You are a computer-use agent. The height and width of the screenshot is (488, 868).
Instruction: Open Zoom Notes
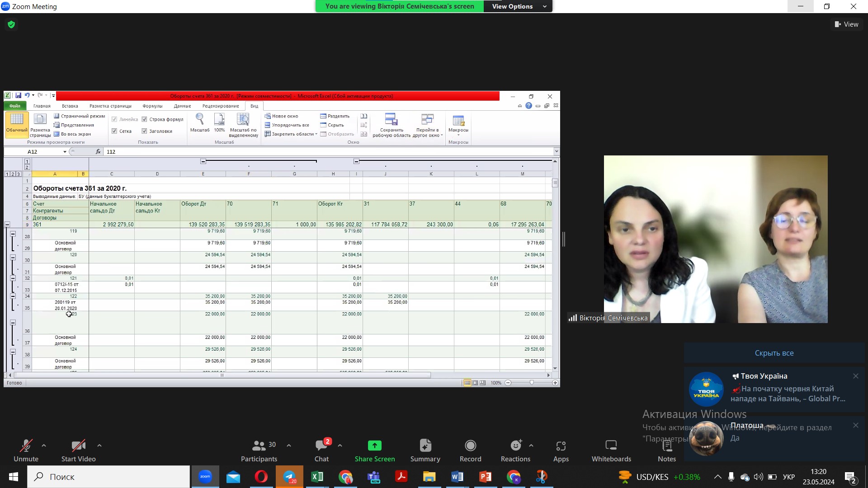pos(667,450)
